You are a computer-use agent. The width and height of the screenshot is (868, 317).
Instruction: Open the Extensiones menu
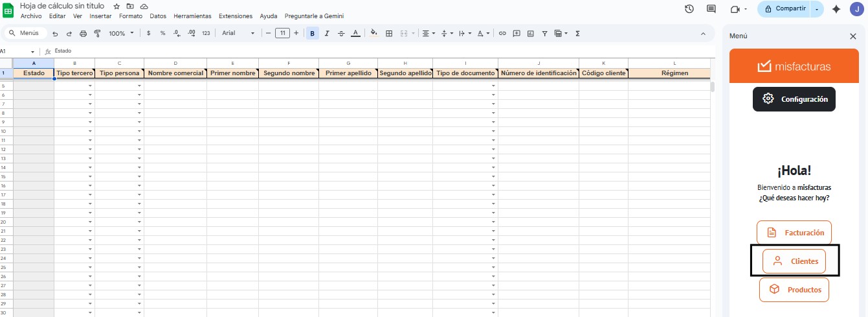(x=236, y=16)
